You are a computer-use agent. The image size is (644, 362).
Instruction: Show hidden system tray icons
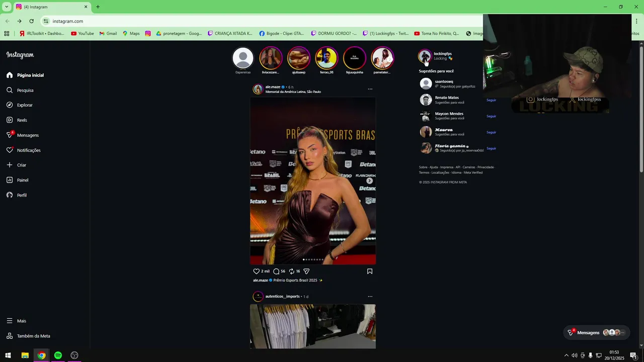click(x=566, y=355)
